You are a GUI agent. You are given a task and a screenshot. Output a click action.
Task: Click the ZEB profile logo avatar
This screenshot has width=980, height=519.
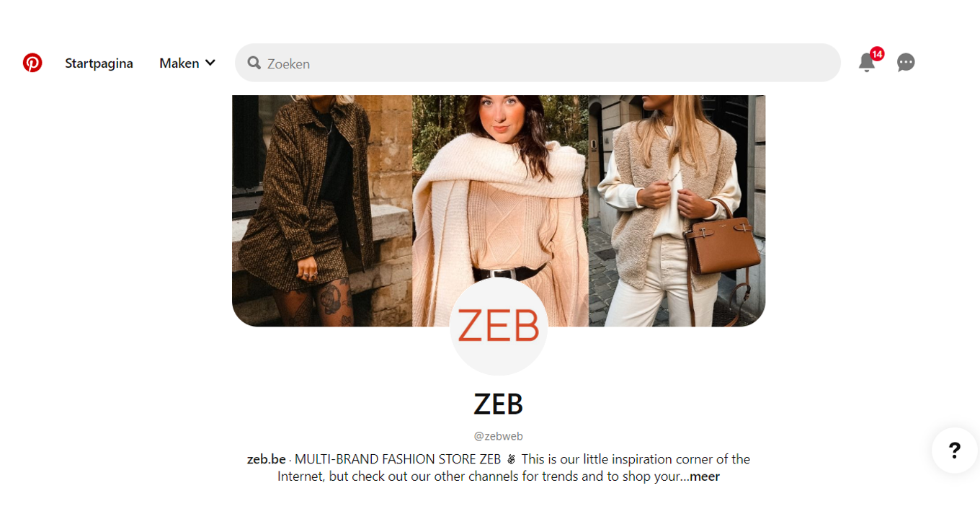click(499, 327)
